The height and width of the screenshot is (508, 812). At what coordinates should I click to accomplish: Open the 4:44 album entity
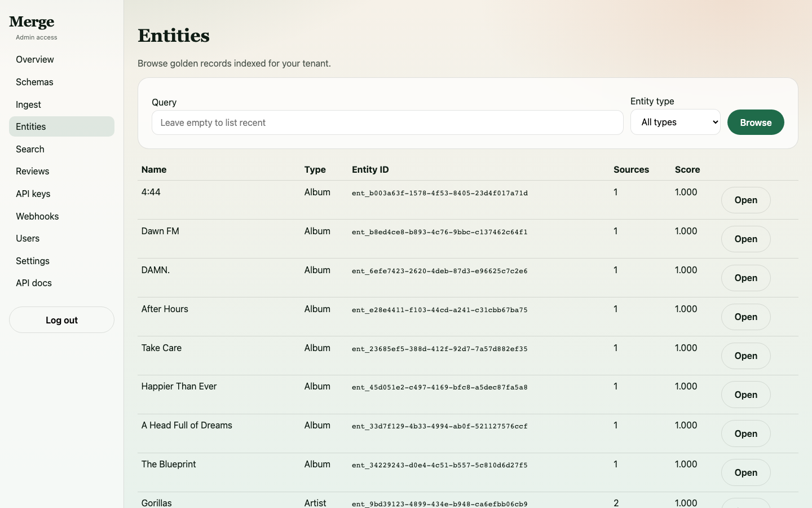[745, 200]
